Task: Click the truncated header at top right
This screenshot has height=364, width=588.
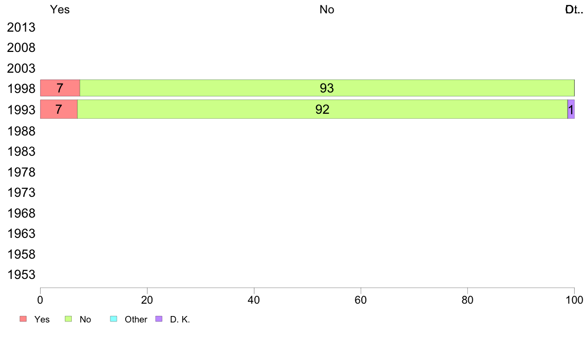Action: tap(574, 9)
